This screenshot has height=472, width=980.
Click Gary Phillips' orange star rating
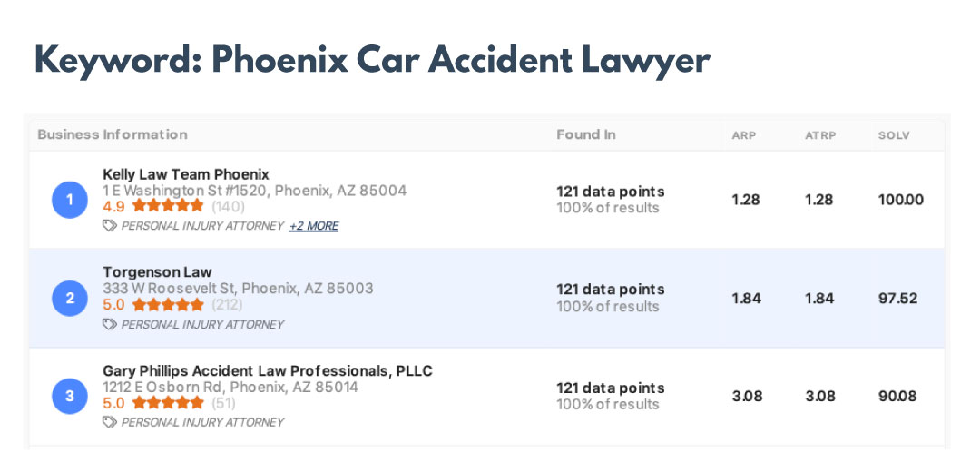click(x=168, y=403)
